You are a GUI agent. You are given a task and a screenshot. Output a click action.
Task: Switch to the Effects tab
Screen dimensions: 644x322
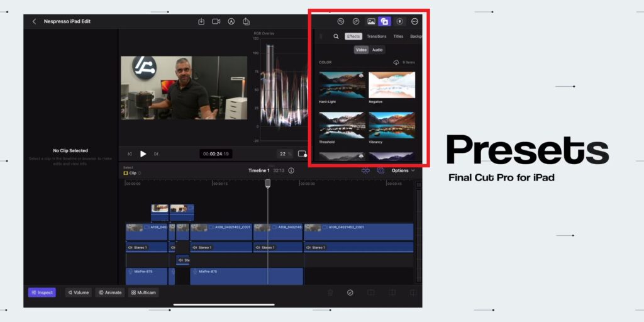click(353, 36)
